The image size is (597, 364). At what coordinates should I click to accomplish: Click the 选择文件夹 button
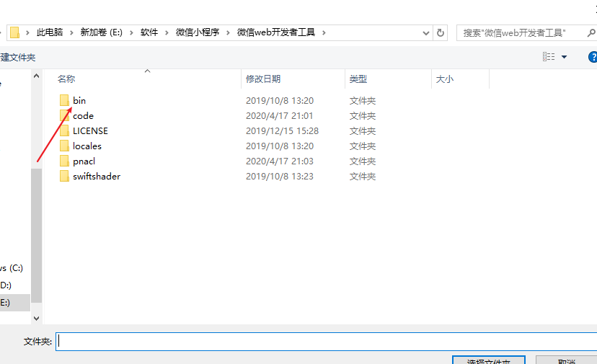coord(489,360)
